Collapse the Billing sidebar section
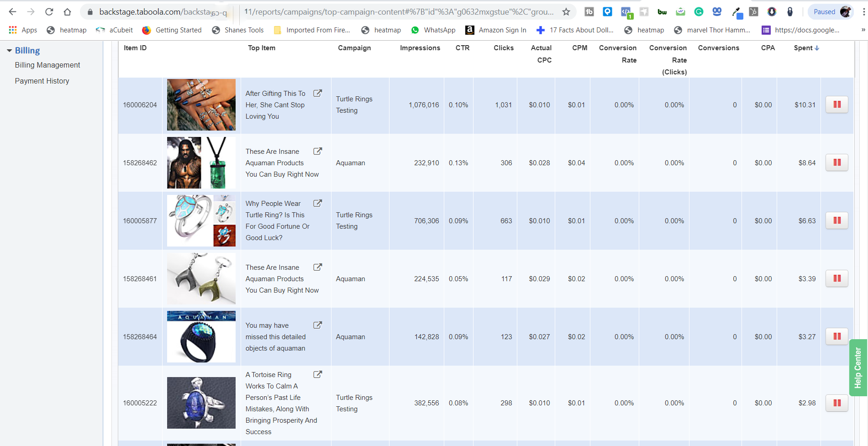 tap(10, 51)
